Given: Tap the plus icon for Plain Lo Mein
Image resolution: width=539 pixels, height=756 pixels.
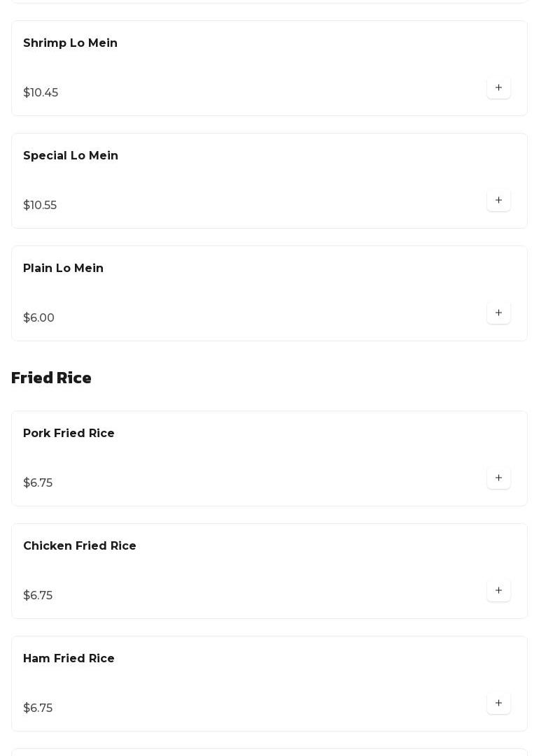Looking at the screenshot, I should click(x=498, y=313).
